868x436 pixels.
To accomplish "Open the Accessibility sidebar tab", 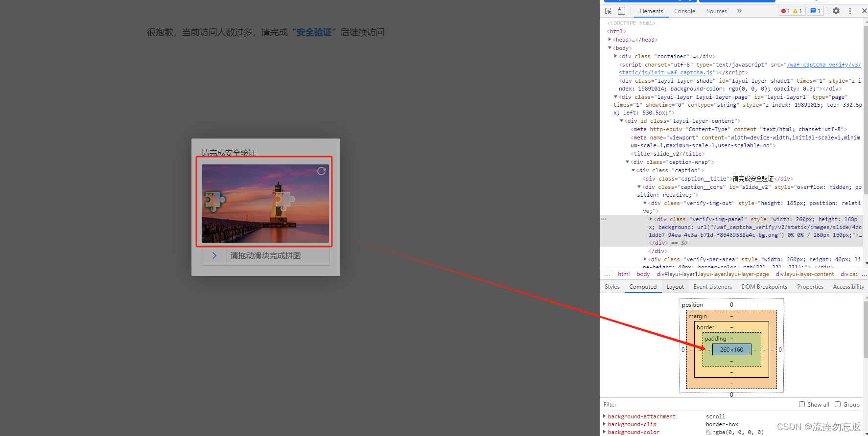I will [x=848, y=287].
